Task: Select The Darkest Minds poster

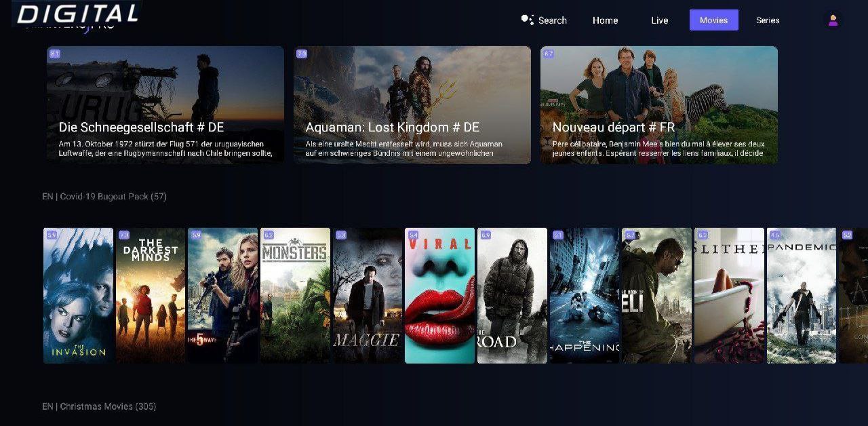Action: (151, 296)
